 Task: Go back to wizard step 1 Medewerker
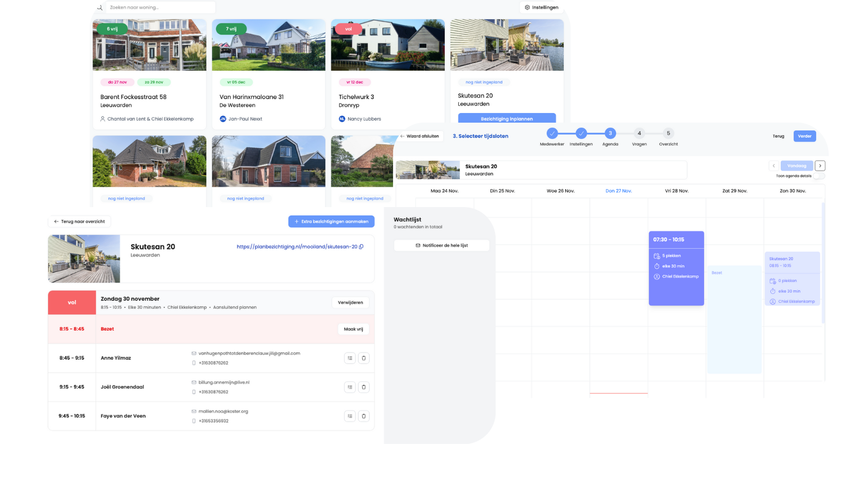pos(552,133)
